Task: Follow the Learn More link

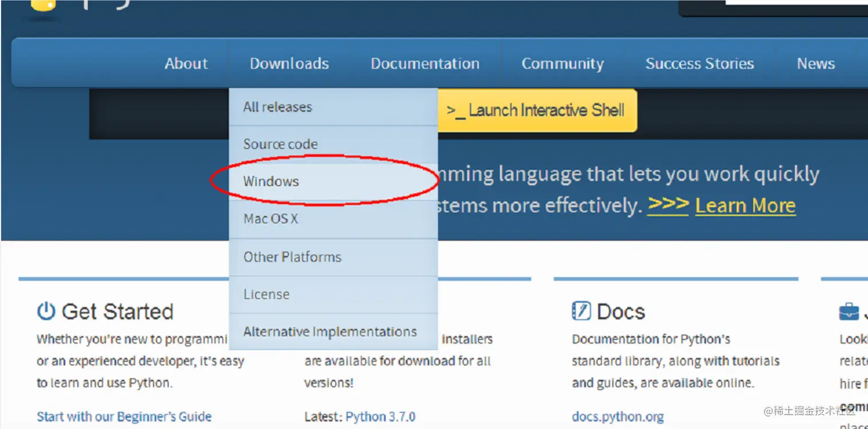Action: tap(745, 205)
